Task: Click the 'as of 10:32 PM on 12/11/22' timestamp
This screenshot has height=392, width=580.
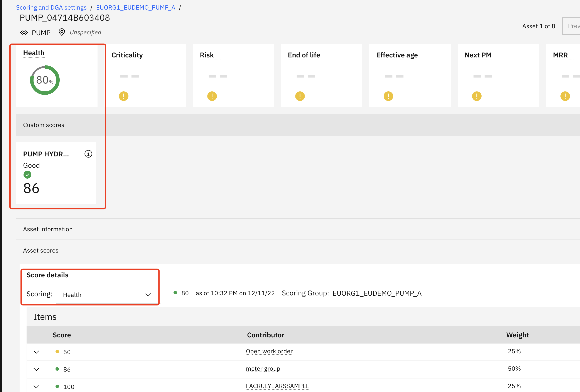Action: pyautogui.click(x=235, y=293)
